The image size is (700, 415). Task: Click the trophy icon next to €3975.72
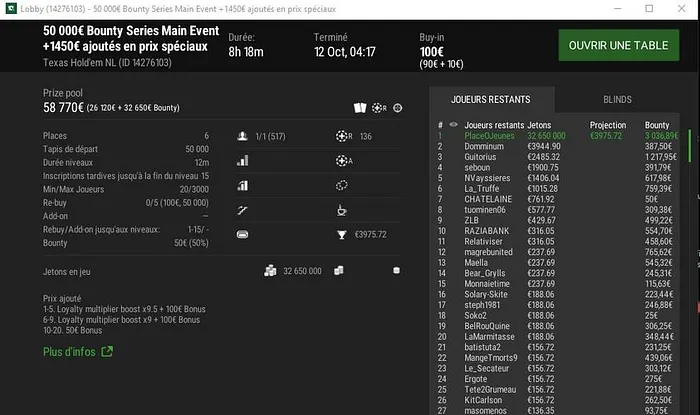[342, 235]
